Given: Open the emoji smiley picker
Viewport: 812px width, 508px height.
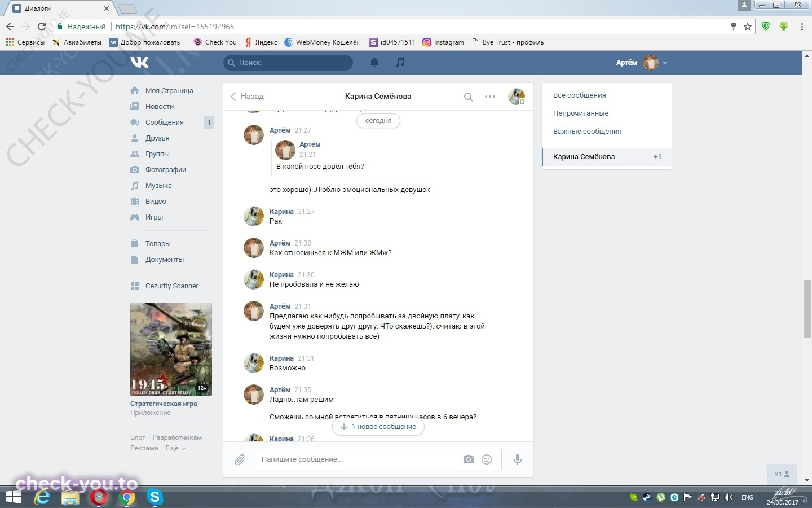Looking at the screenshot, I should click(487, 459).
